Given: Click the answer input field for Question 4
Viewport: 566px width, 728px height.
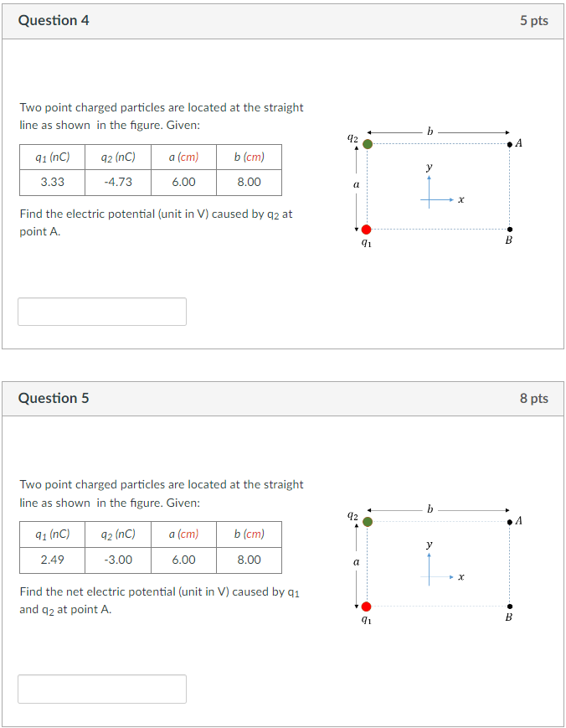Looking at the screenshot, I should 101,311.
